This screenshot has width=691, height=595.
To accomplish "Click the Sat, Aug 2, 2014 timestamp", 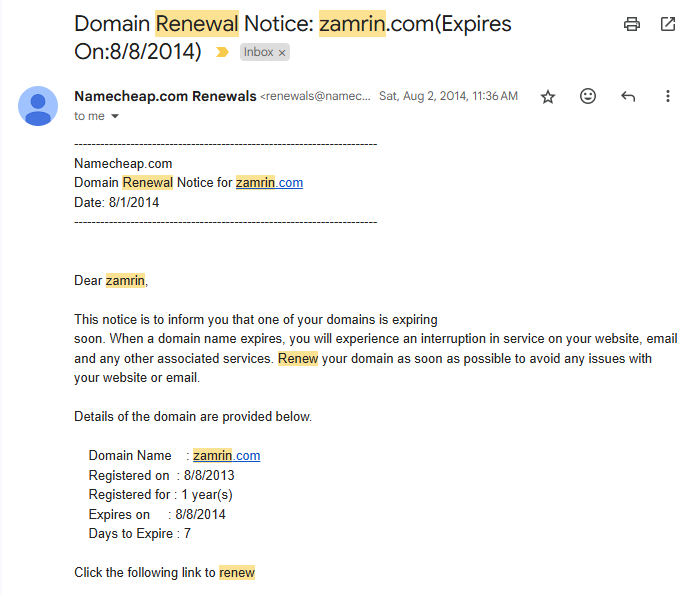I will tap(448, 96).
